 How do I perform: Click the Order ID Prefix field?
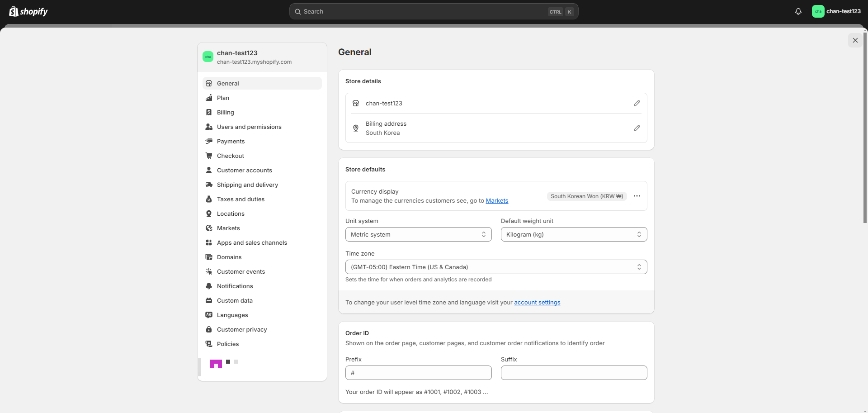coord(418,373)
